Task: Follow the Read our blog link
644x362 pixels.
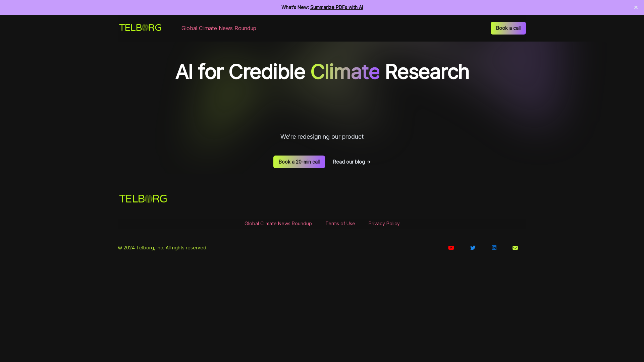Action: pyautogui.click(x=352, y=162)
